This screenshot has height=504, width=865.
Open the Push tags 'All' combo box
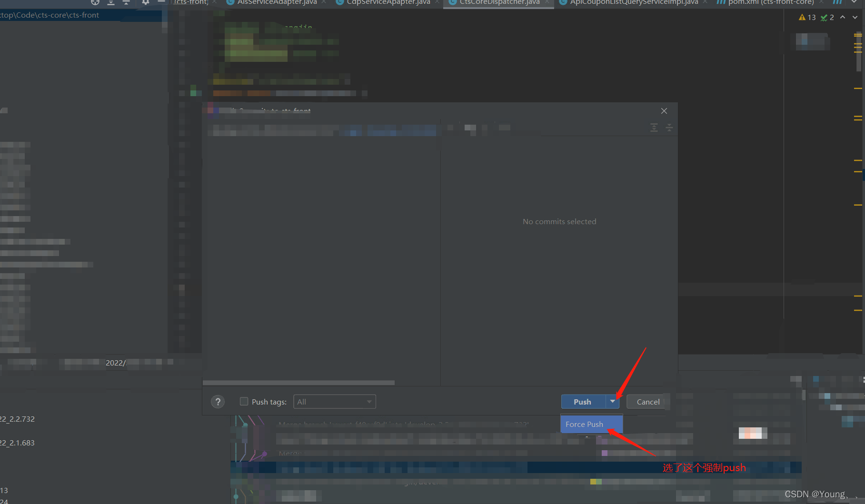pos(335,402)
